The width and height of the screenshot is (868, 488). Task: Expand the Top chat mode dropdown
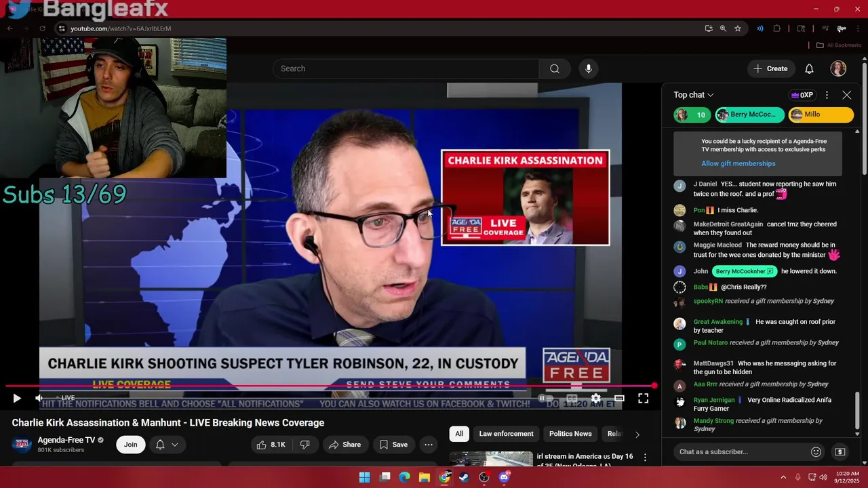tap(694, 95)
